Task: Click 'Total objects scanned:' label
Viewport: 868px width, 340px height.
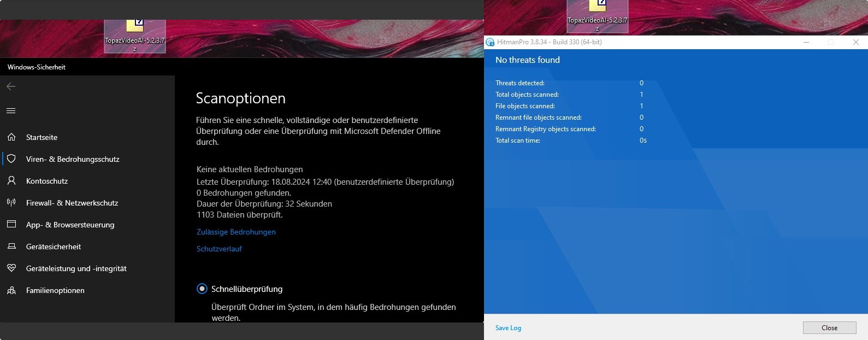Action: [x=527, y=95]
